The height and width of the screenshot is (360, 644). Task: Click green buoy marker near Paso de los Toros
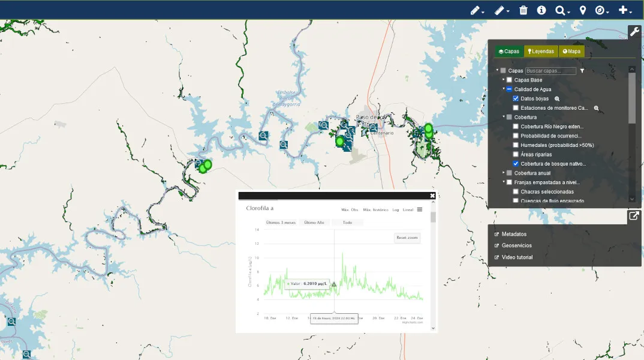pos(339,142)
